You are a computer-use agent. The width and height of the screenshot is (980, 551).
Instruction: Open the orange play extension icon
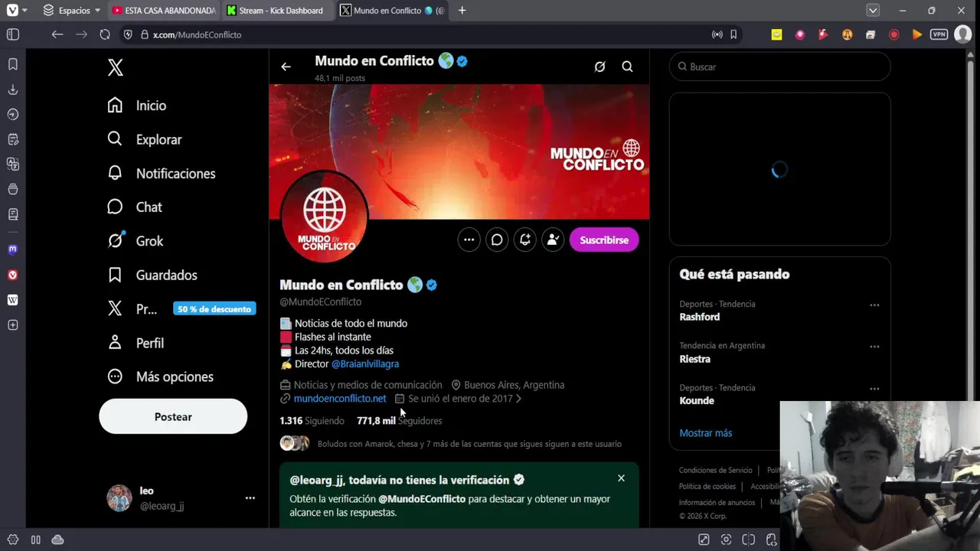point(916,34)
